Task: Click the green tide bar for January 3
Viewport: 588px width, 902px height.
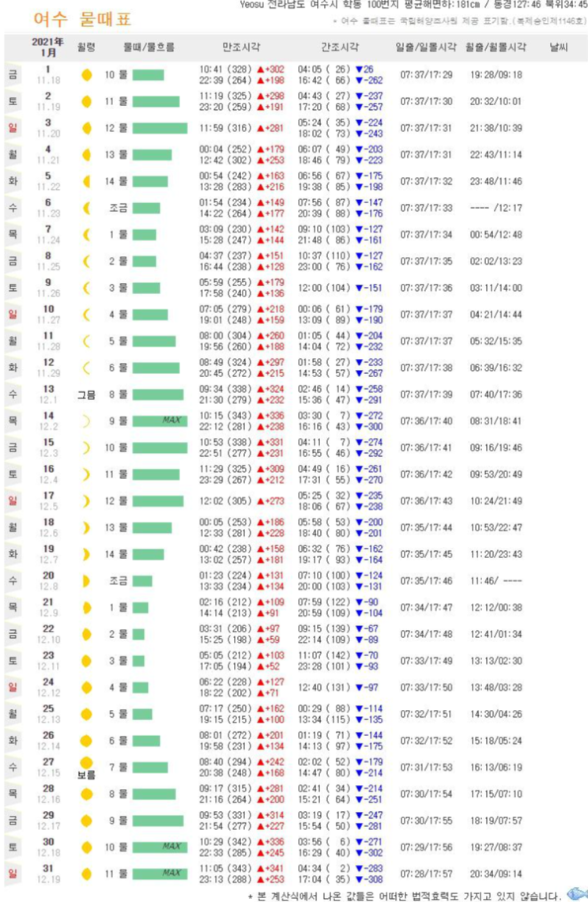Action: click(160, 128)
